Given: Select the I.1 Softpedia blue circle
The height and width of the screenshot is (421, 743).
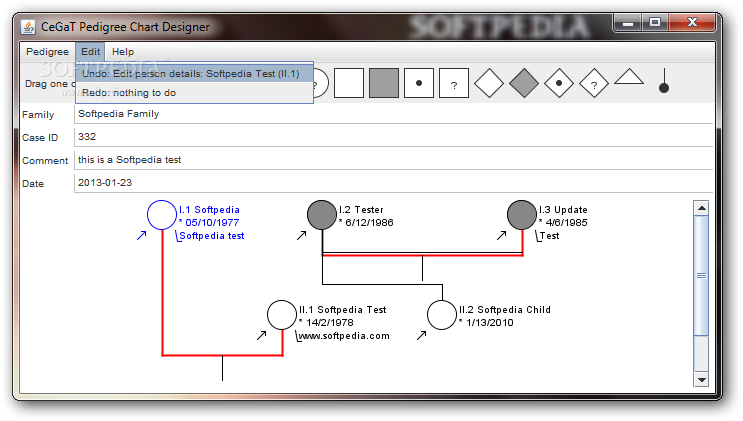Looking at the screenshot, I should [162, 215].
